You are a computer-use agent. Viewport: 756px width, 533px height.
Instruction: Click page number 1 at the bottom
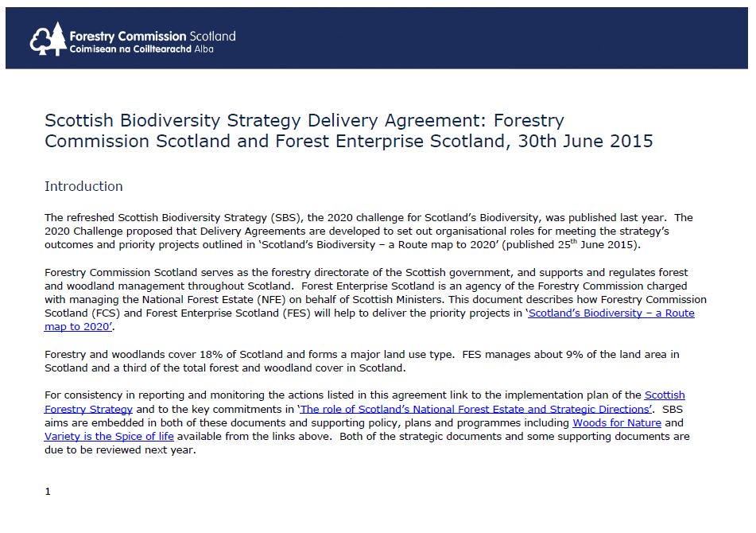48,492
